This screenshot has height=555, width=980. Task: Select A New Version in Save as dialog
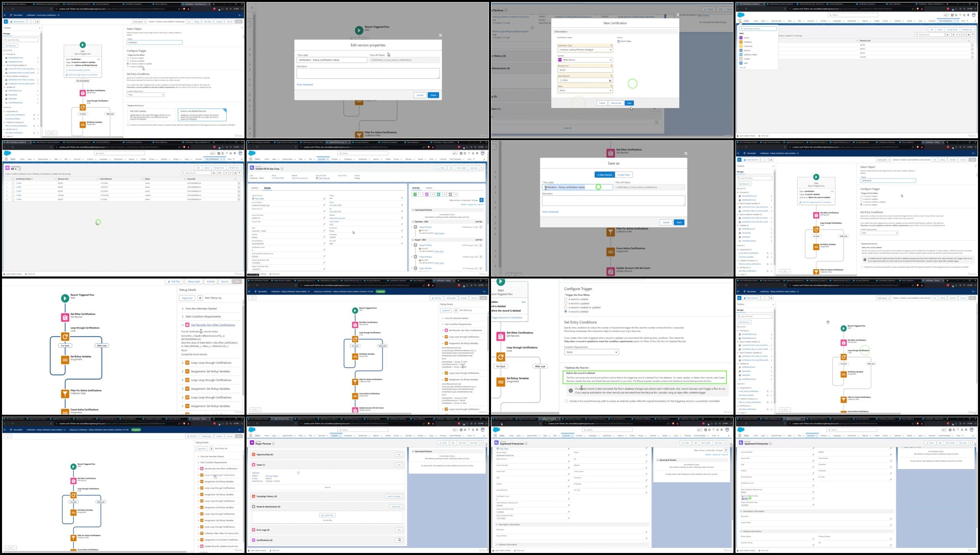click(605, 175)
